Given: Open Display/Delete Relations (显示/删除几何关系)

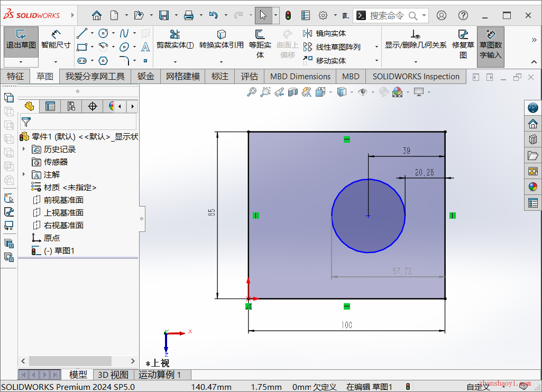Looking at the screenshot, I should [416, 40].
